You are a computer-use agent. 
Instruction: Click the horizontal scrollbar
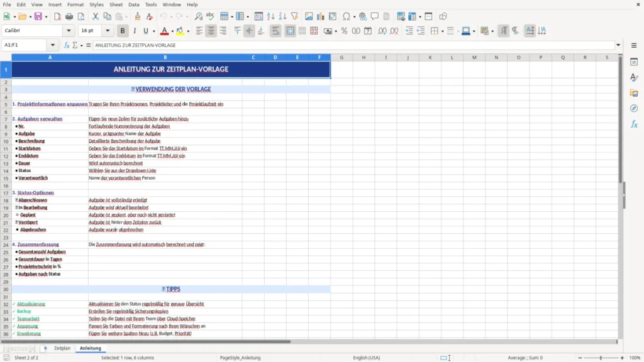pos(146,341)
